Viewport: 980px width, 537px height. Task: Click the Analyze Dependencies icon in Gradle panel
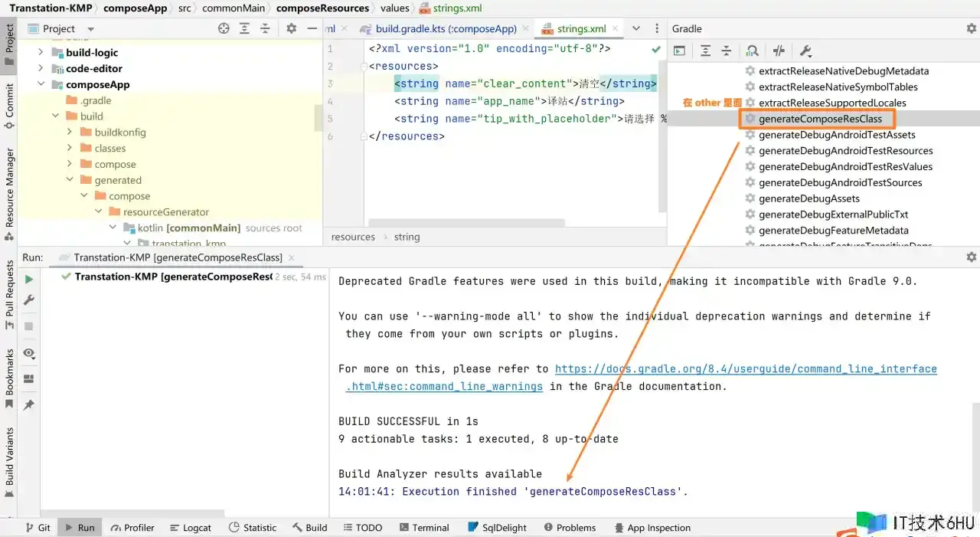coord(753,51)
